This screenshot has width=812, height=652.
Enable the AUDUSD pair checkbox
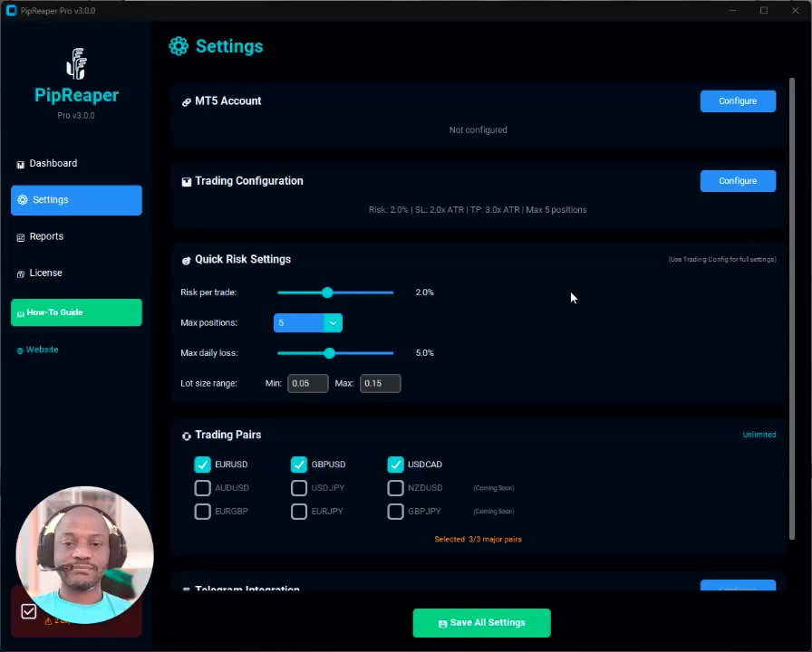coord(202,487)
